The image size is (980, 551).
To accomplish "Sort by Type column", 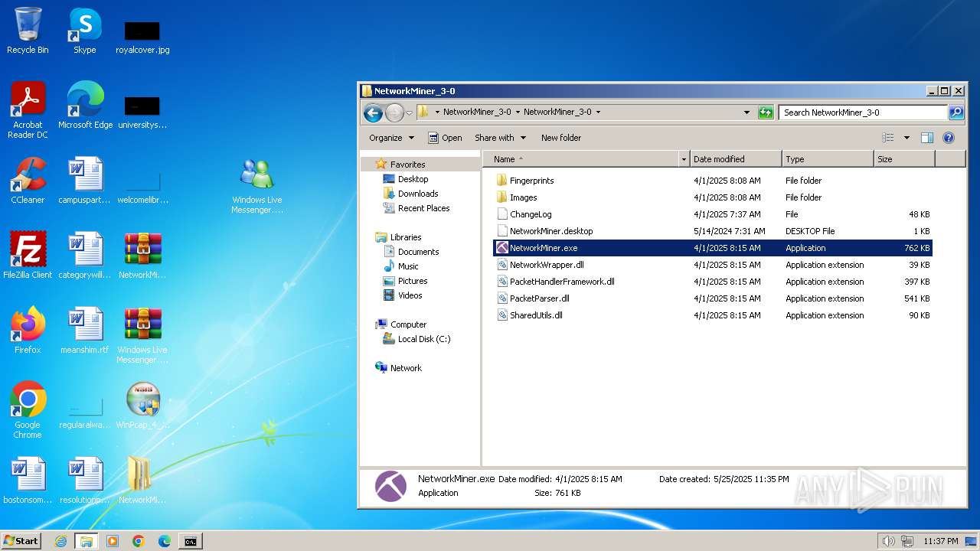I will tap(828, 159).
